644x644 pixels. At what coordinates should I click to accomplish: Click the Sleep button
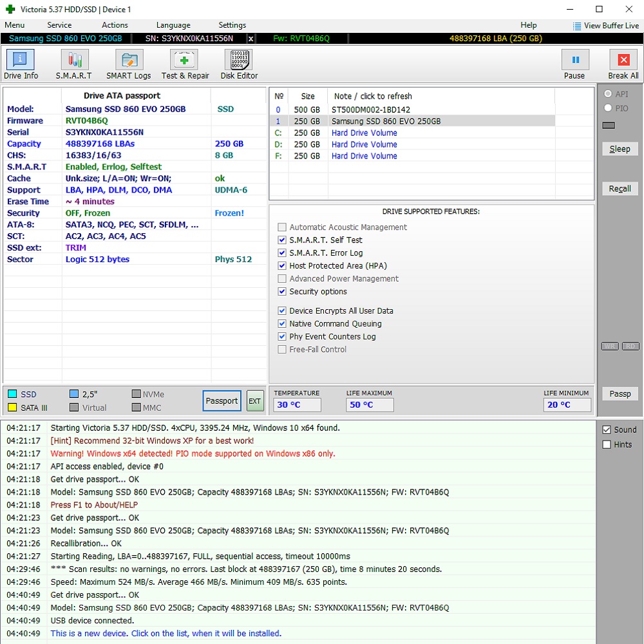(620, 149)
